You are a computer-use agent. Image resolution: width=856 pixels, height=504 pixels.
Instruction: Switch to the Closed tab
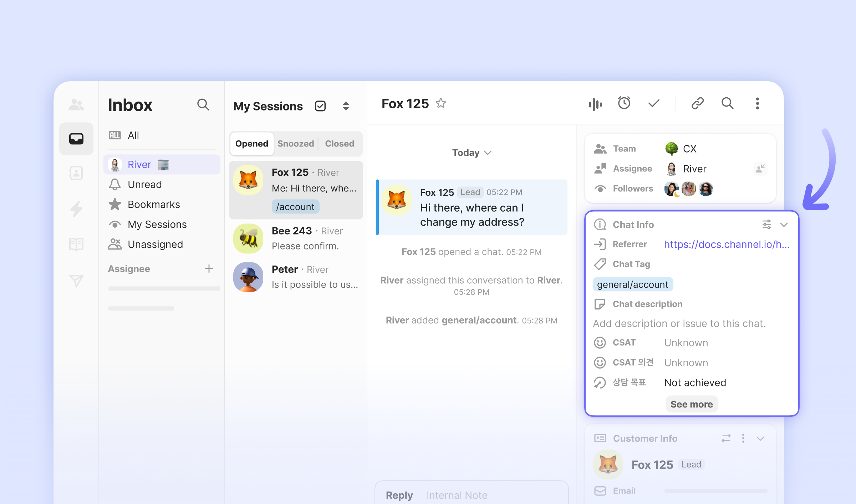click(x=339, y=144)
